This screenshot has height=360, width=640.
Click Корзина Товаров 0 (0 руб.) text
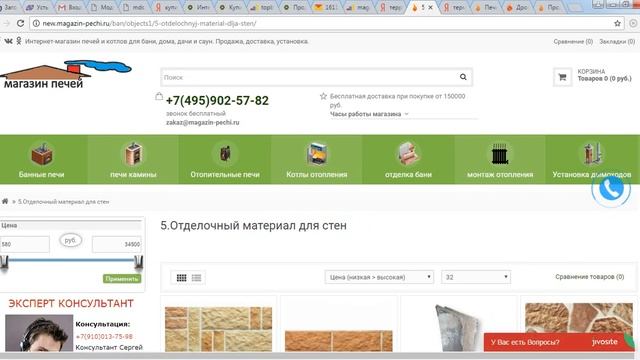pyautogui.click(x=604, y=75)
